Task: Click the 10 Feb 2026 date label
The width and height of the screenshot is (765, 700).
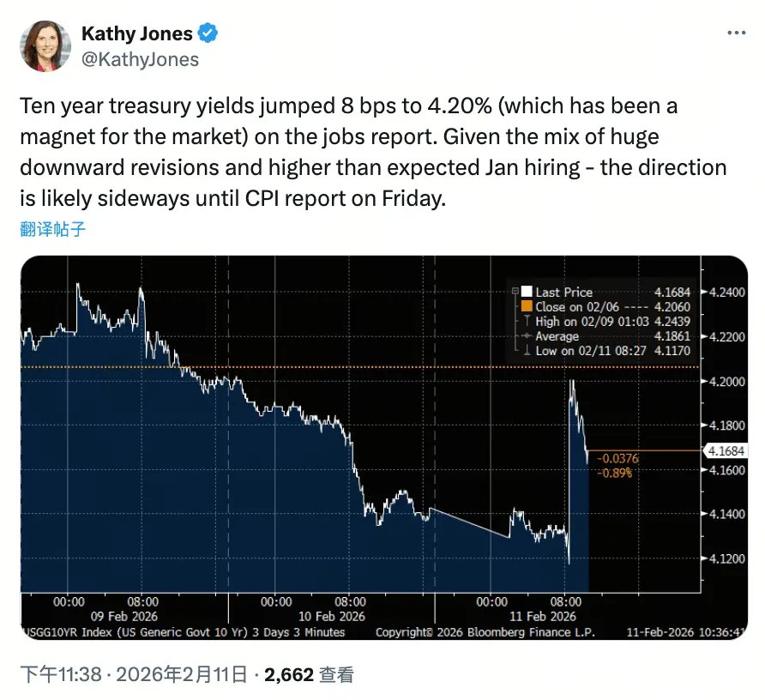Action: coord(331,616)
